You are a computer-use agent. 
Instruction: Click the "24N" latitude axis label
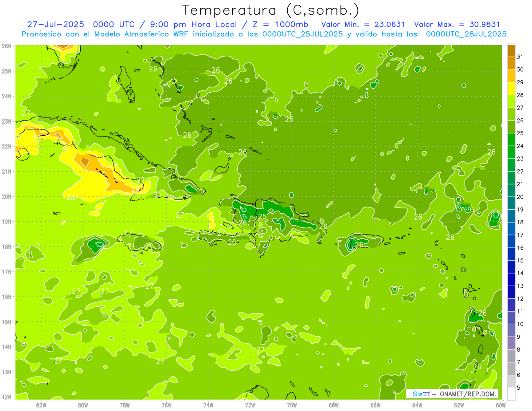click(7, 96)
